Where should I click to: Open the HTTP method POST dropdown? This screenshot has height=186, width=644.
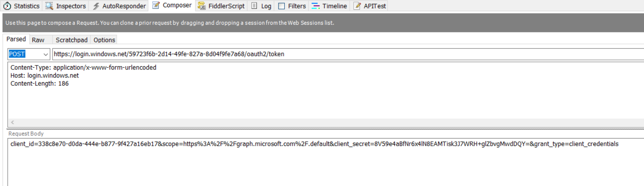pyautogui.click(x=45, y=54)
